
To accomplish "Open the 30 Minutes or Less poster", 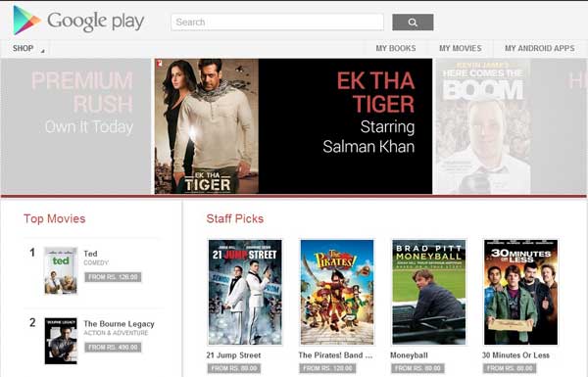I will pyautogui.click(x=521, y=293).
